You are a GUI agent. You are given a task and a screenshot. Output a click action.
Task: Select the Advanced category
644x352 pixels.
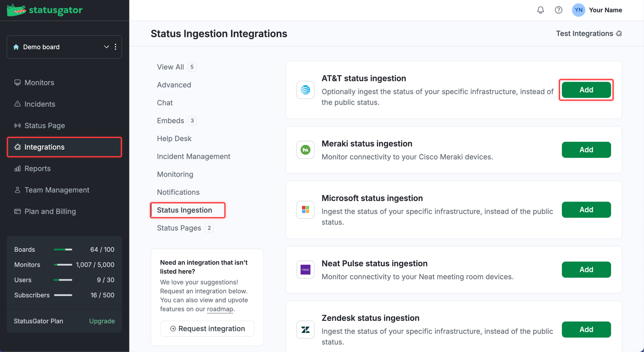click(x=174, y=85)
